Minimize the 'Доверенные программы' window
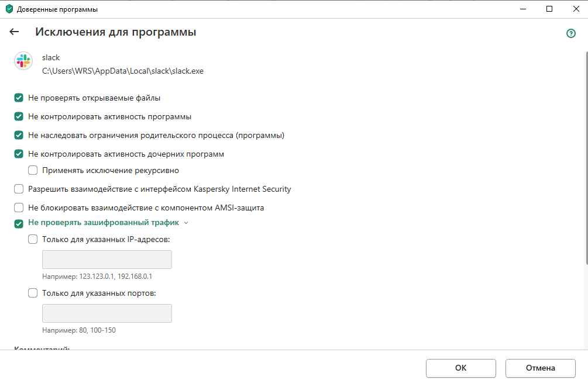The width and height of the screenshot is (588, 387). pyautogui.click(x=523, y=9)
